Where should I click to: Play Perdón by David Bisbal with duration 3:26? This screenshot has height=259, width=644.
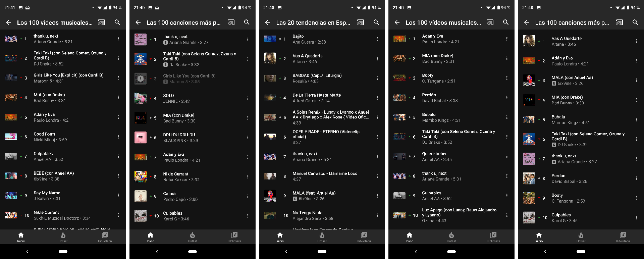pos(581,178)
